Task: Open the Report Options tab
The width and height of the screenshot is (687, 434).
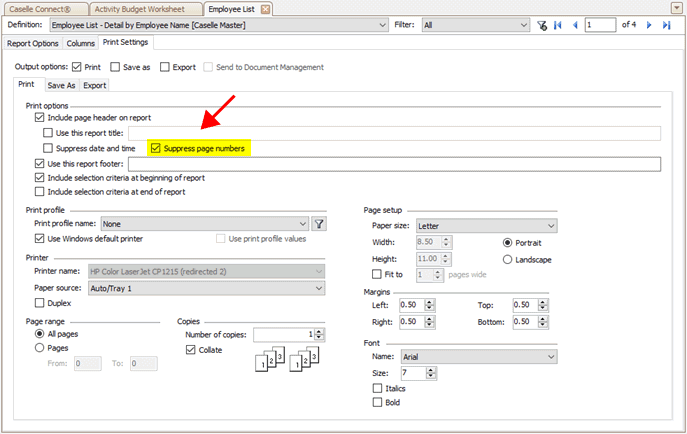Action: (x=33, y=43)
